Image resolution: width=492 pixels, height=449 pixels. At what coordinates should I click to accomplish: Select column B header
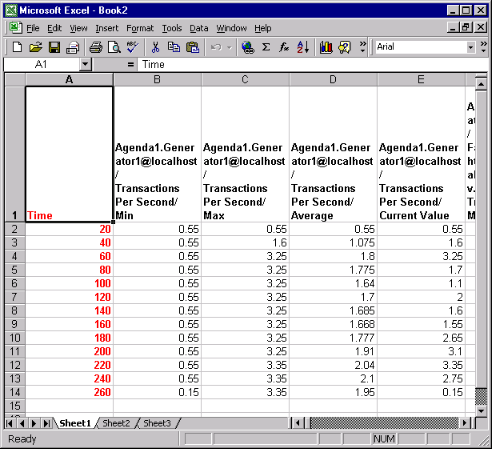pos(157,80)
